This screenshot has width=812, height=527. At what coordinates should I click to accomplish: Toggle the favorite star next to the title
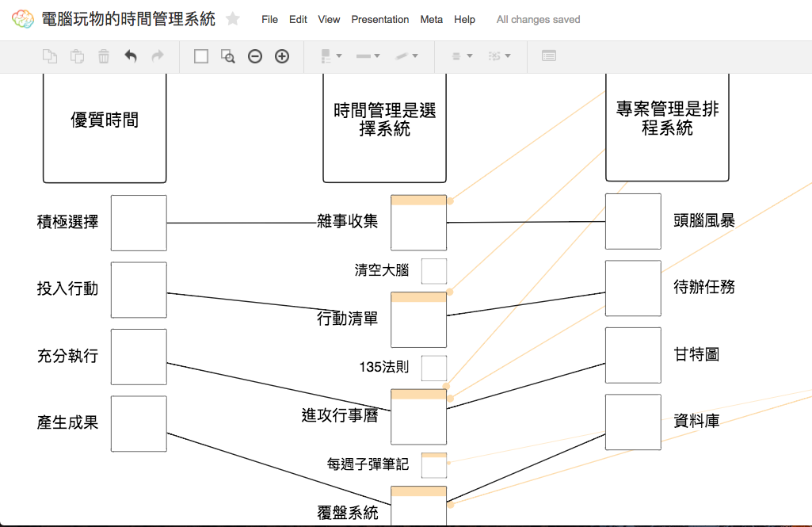point(231,17)
